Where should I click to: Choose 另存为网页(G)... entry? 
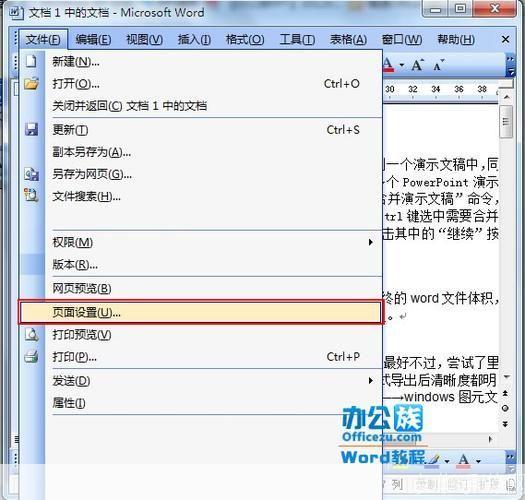tap(201, 174)
